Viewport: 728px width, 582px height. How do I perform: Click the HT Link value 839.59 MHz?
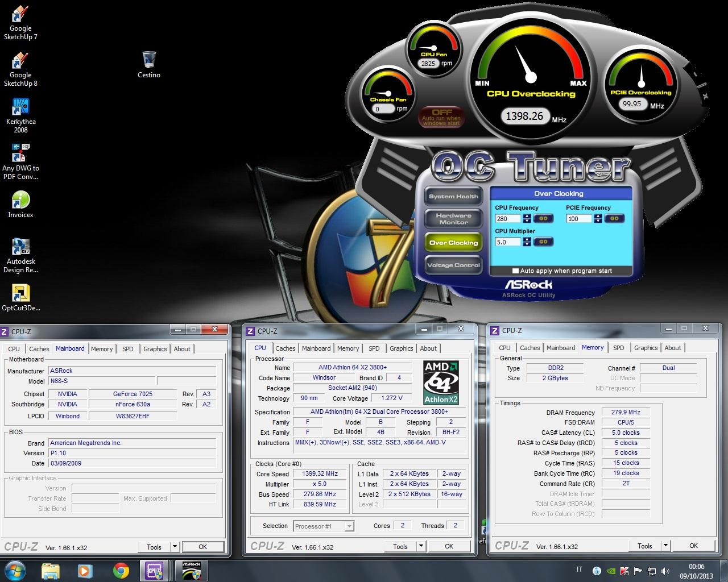pos(320,504)
